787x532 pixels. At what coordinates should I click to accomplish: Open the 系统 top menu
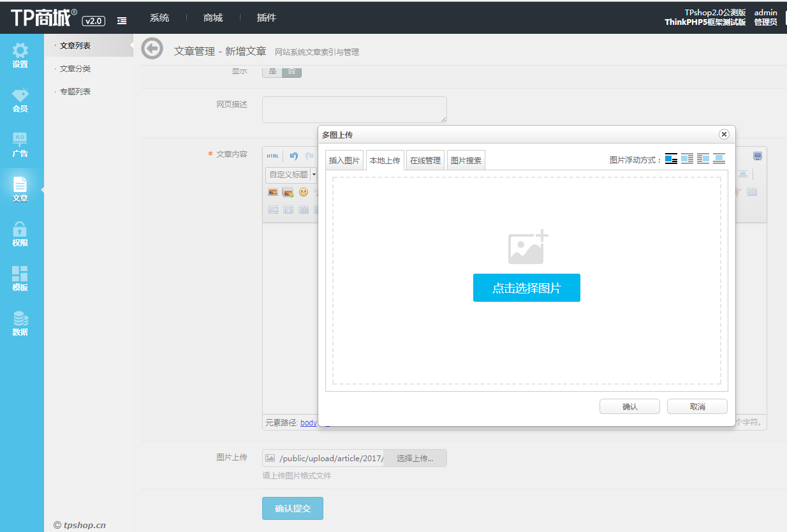click(159, 18)
